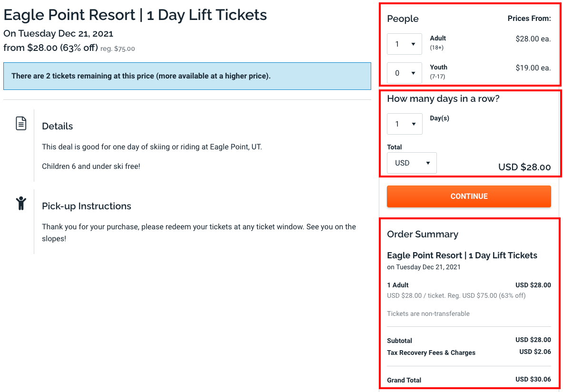Image resolution: width=563 pixels, height=392 pixels.
Task: Open the USD currency selector
Action: pos(412,163)
